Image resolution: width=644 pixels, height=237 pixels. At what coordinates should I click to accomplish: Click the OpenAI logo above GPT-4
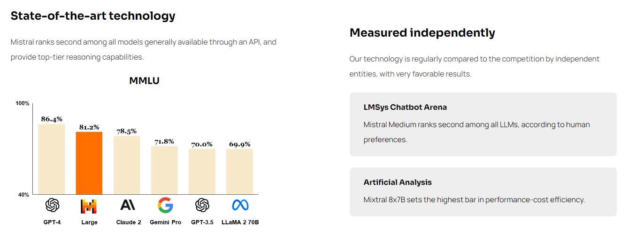[52, 205]
